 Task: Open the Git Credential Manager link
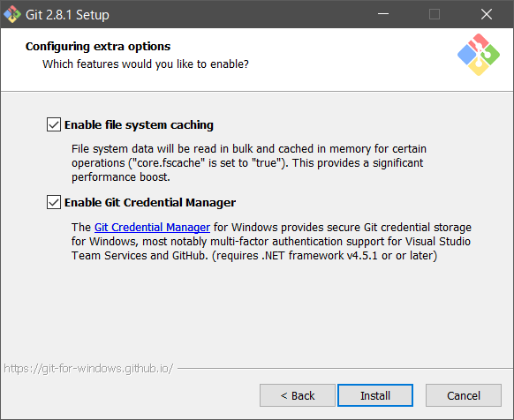pos(152,228)
